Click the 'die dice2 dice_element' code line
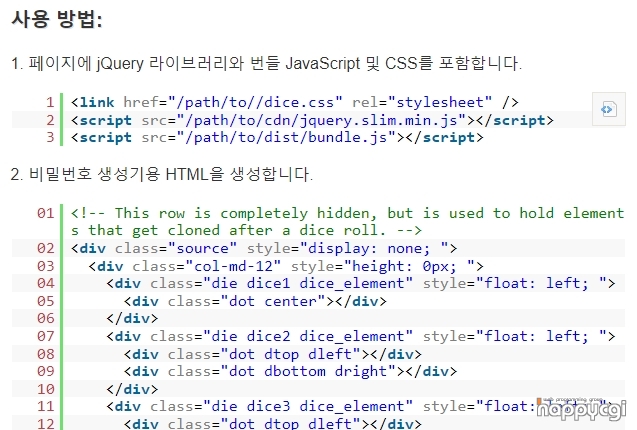637x430 pixels. [361, 336]
